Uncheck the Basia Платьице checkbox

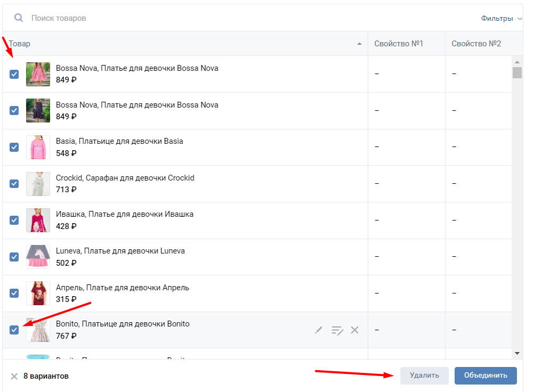tap(14, 147)
